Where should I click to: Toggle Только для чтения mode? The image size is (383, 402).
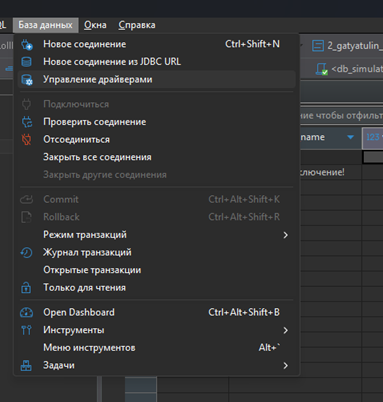tap(157, 288)
